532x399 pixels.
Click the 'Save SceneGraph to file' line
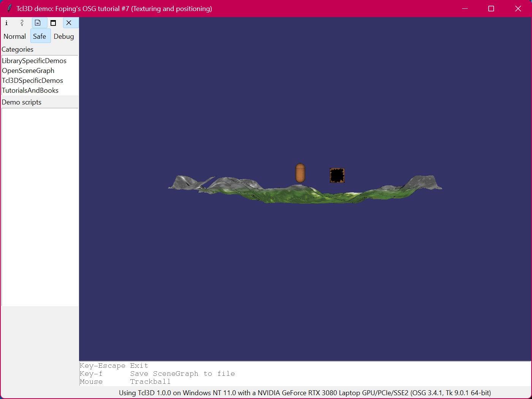(182, 374)
